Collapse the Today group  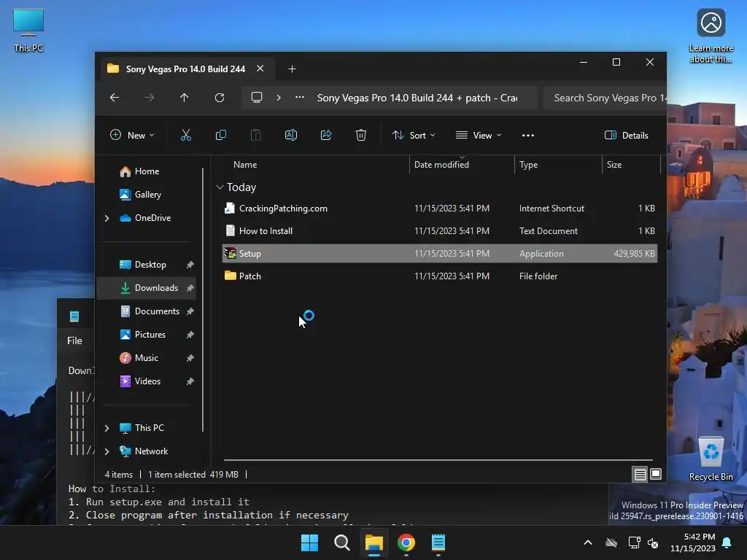tap(220, 187)
